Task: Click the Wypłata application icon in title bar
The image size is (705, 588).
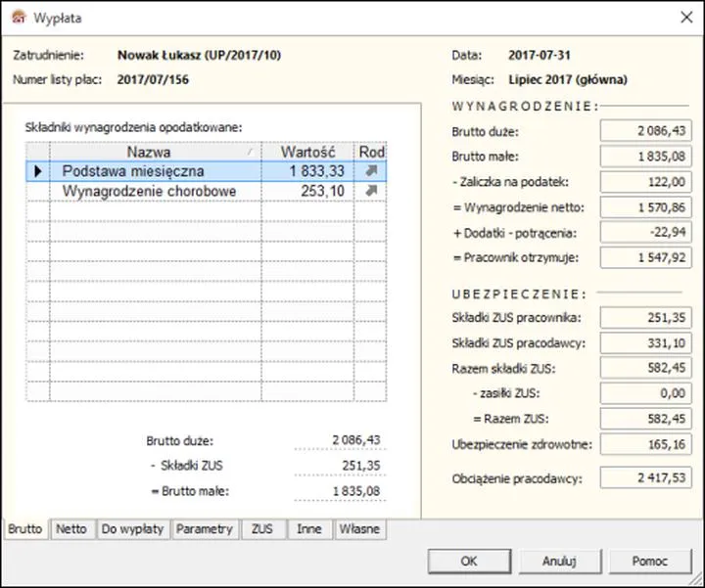Action: 18,18
